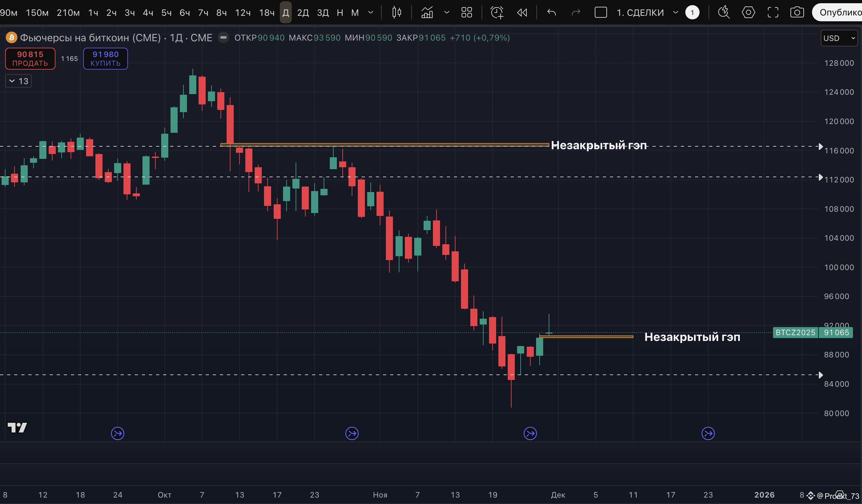Take a chart snapshot with camera icon

coord(797,13)
